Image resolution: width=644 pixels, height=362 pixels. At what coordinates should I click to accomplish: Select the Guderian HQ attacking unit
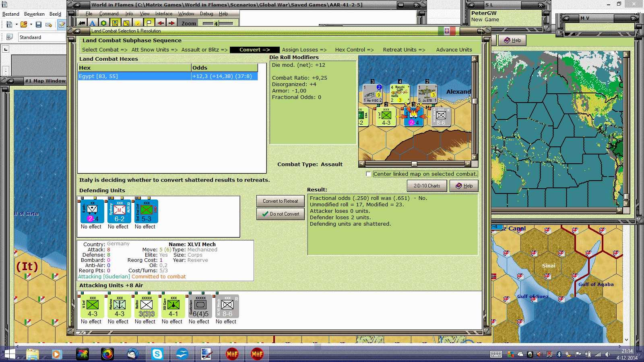[x=200, y=306]
